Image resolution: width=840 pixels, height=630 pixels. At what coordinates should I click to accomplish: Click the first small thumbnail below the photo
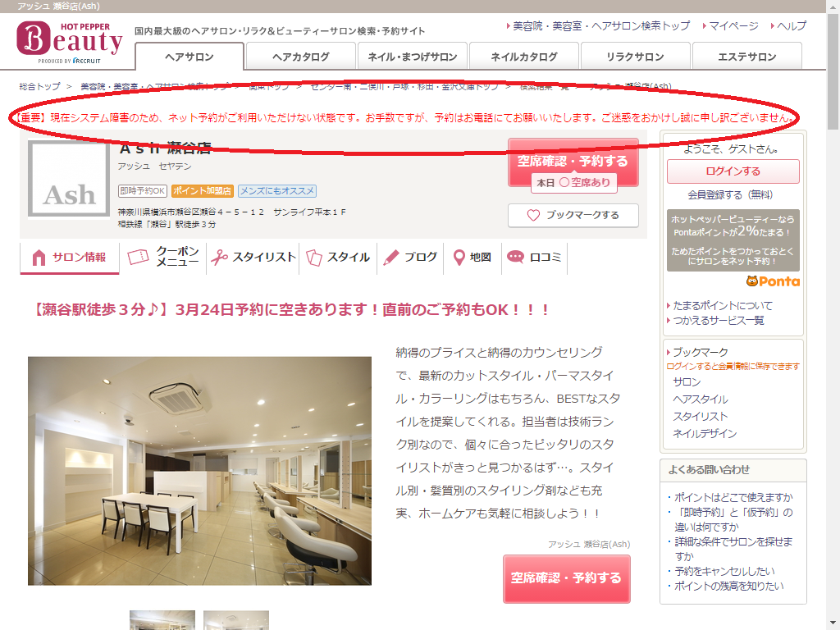pos(162,620)
